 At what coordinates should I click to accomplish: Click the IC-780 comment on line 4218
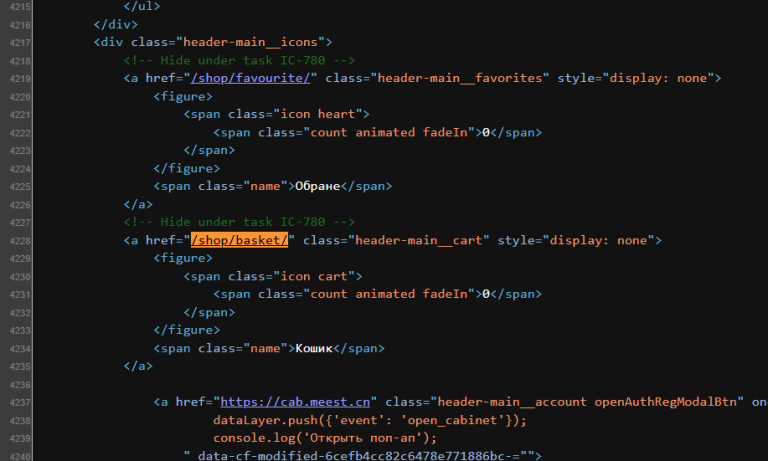[x=239, y=60]
